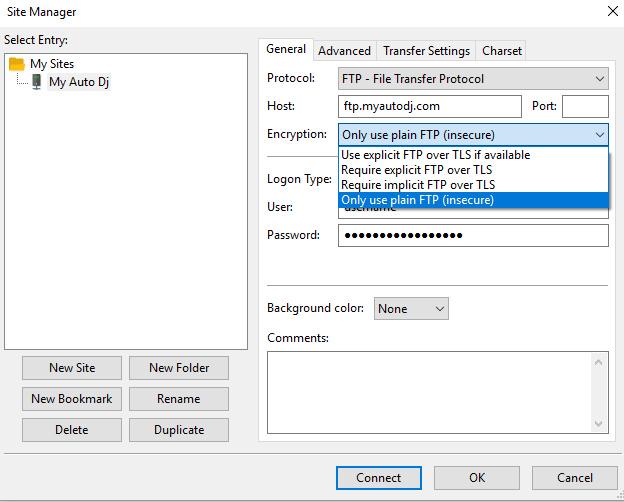Click the Port input field
Viewport: 624px width, 502px height.
coord(585,106)
